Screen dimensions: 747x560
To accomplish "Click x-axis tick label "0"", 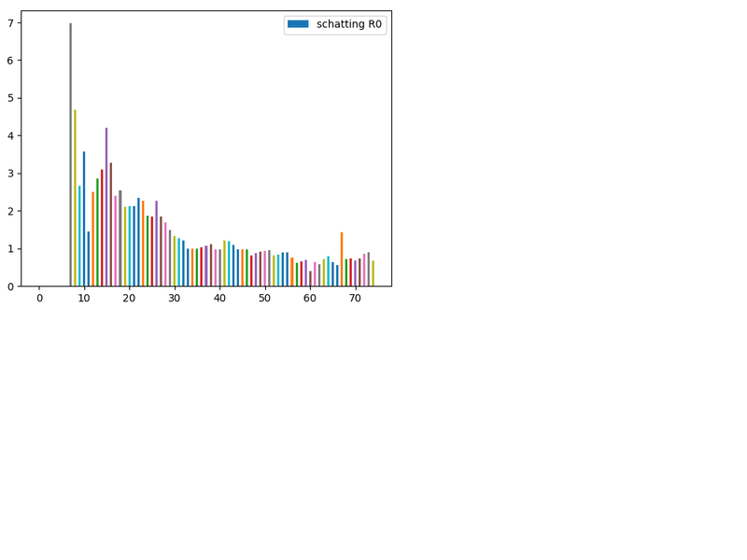I will coord(39,299).
